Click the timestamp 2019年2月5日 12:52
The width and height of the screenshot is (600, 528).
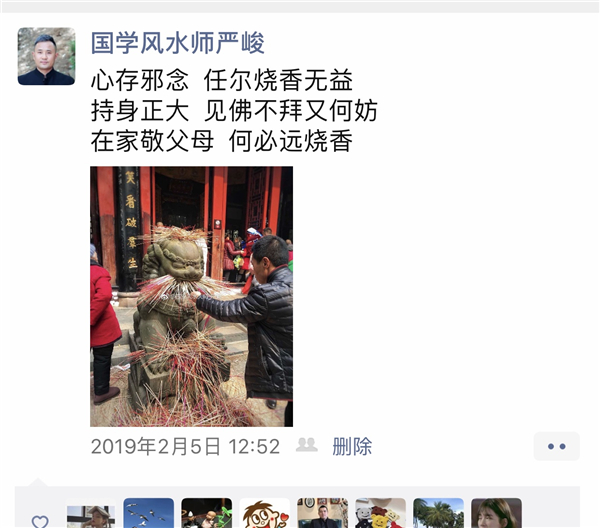pos(186,447)
